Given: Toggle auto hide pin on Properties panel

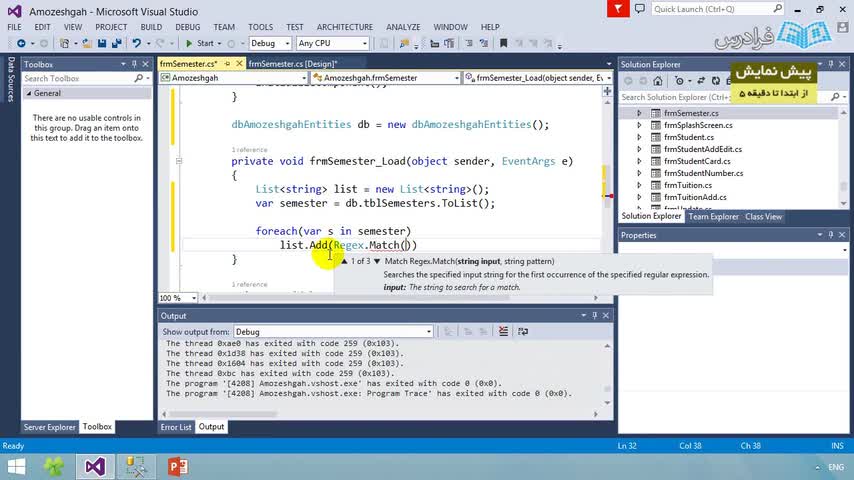Looking at the screenshot, I should (831, 235).
